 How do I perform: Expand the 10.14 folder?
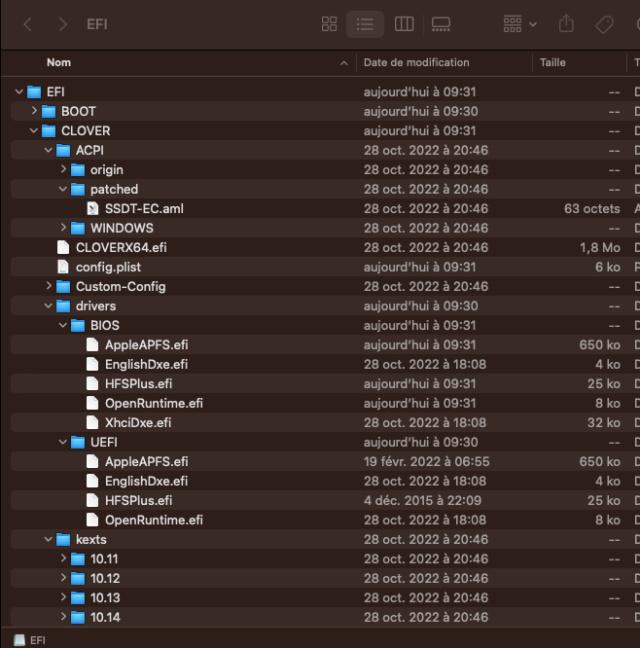63,617
